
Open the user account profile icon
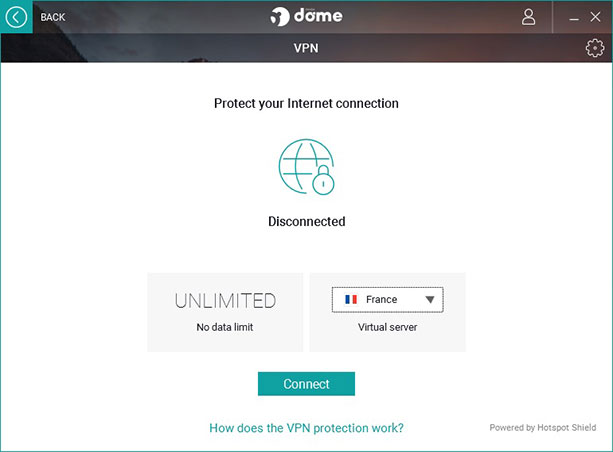click(x=529, y=17)
